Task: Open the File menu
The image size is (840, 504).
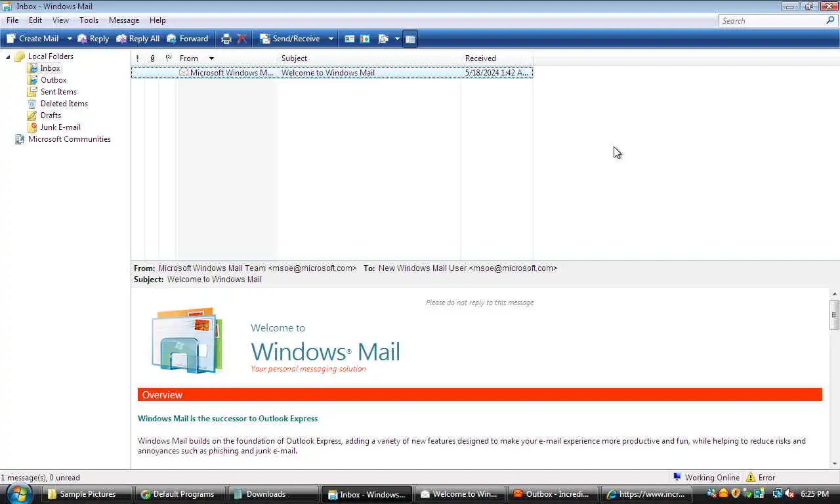Action: click(12, 20)
